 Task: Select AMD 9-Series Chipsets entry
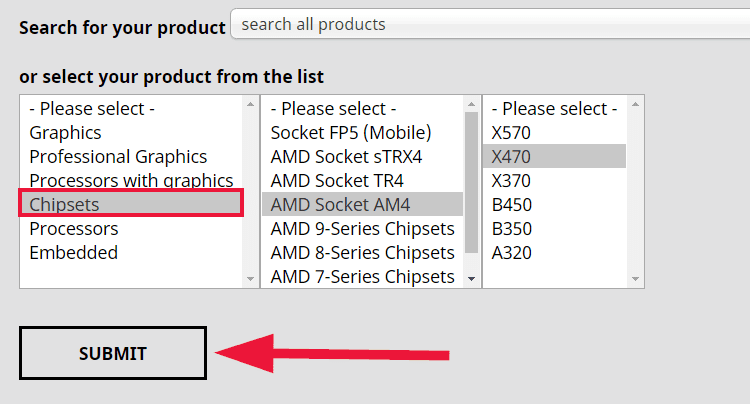coord(363,228)
